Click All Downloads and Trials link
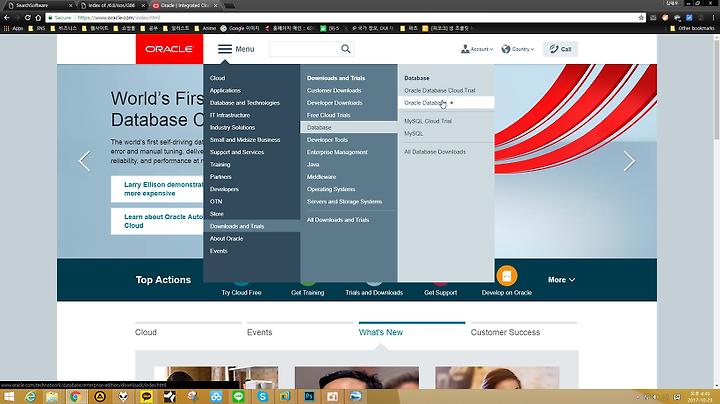This screenshot has width=720, height=404. 338,220
